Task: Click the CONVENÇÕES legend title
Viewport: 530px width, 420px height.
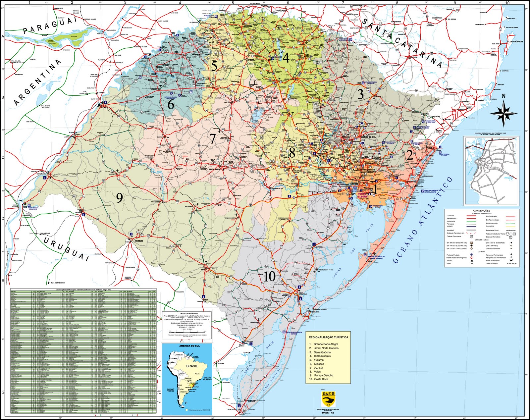Action: (482, 211)
